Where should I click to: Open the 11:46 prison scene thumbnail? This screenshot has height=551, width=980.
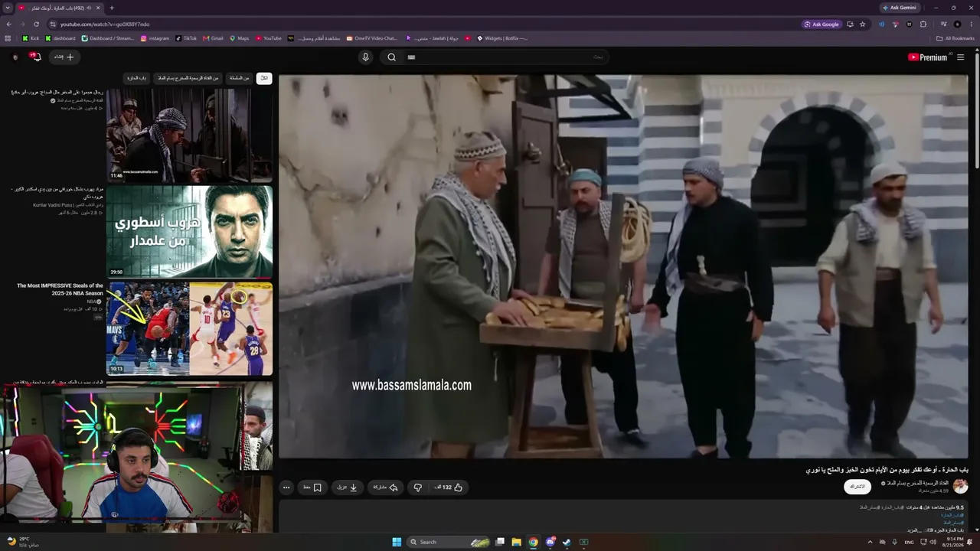tap(189, 135)
